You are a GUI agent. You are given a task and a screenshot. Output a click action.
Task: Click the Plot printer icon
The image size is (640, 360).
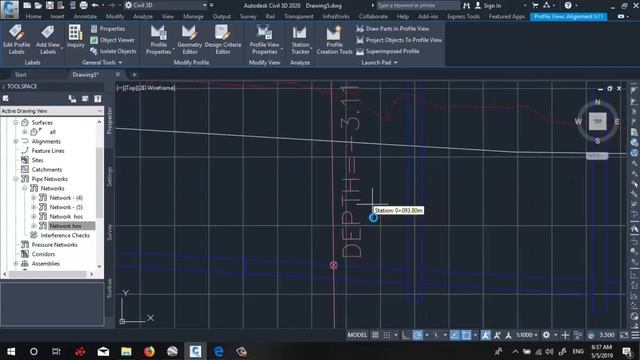point(83,5)
